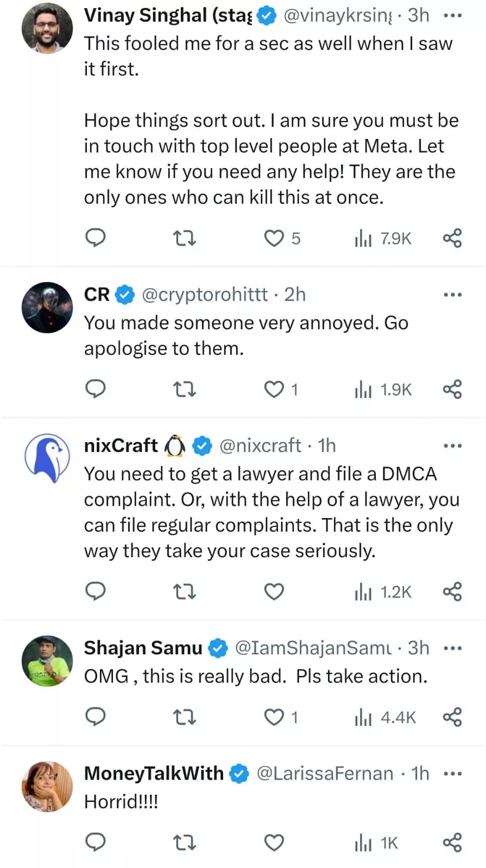The height and width of the screenshot is (868, 486).
Task: Open Shajan Samu's profile name link
Action: 143,648
